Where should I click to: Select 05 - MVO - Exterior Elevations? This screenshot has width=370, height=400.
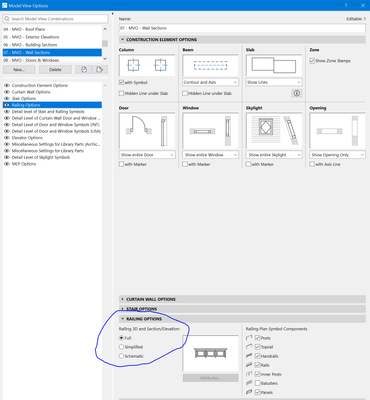pyautogui.click(x=52, y=37)
